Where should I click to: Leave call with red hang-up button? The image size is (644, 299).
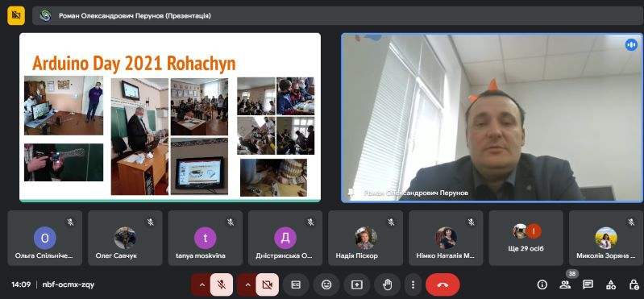pyautogui.click(x=442, y=284)
